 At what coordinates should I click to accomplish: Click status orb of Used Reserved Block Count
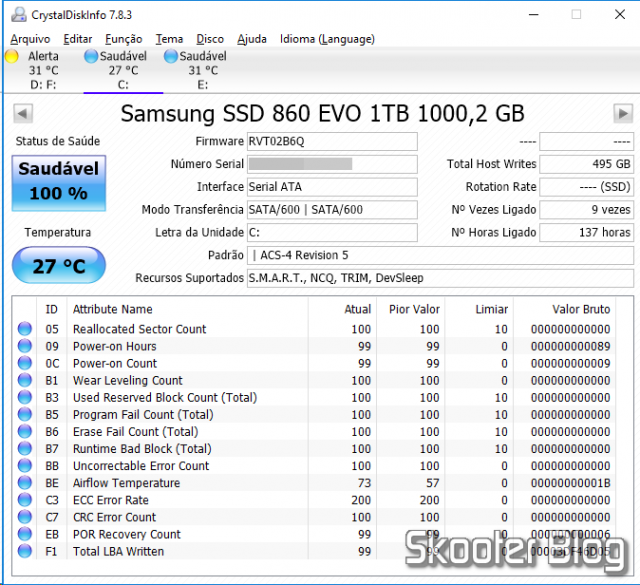(x=25, y=397)
